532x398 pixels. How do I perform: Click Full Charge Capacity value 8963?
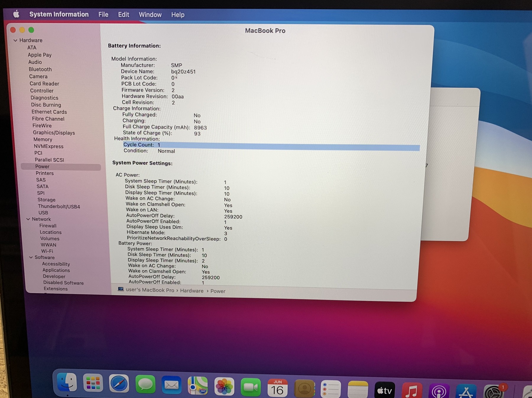(x=200, y=128)
